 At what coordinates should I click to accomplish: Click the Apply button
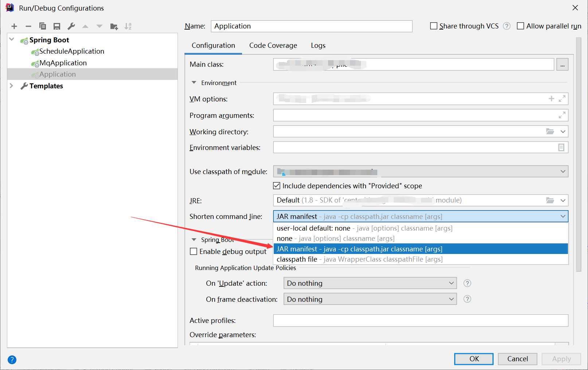tap(561, 359)
